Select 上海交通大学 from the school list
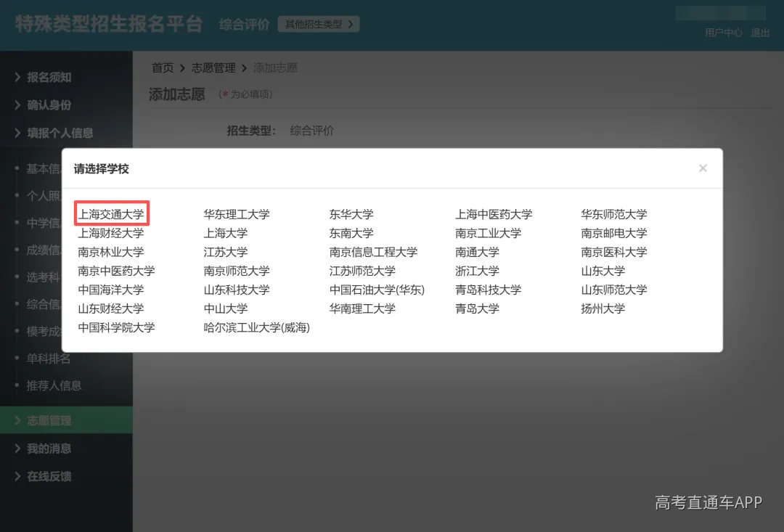Viewport: 784px width, 532px height. click(111, 215)
